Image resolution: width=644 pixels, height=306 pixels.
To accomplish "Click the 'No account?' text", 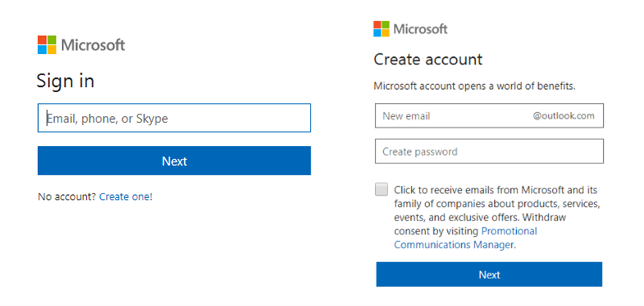I will coord(67,197).
